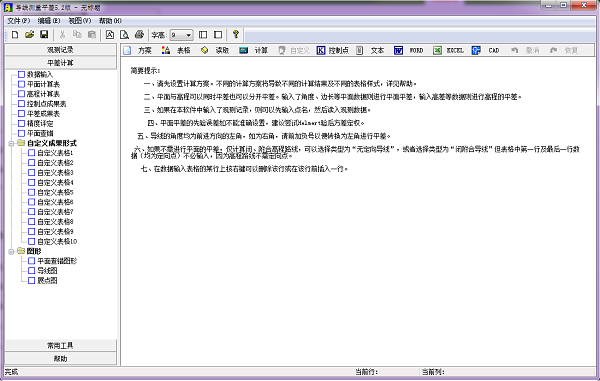Click the scissors cut icon
This screenshot has width=600, height=381.
coord(62,35)
